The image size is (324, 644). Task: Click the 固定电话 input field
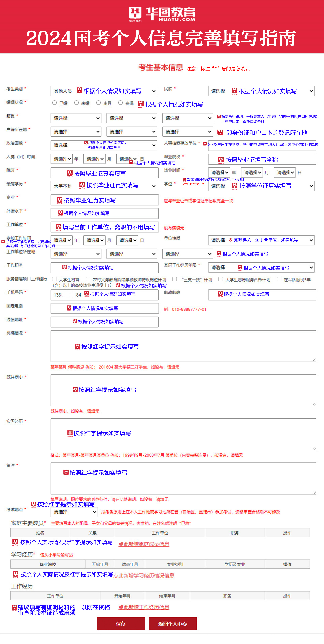coord(105,308)
